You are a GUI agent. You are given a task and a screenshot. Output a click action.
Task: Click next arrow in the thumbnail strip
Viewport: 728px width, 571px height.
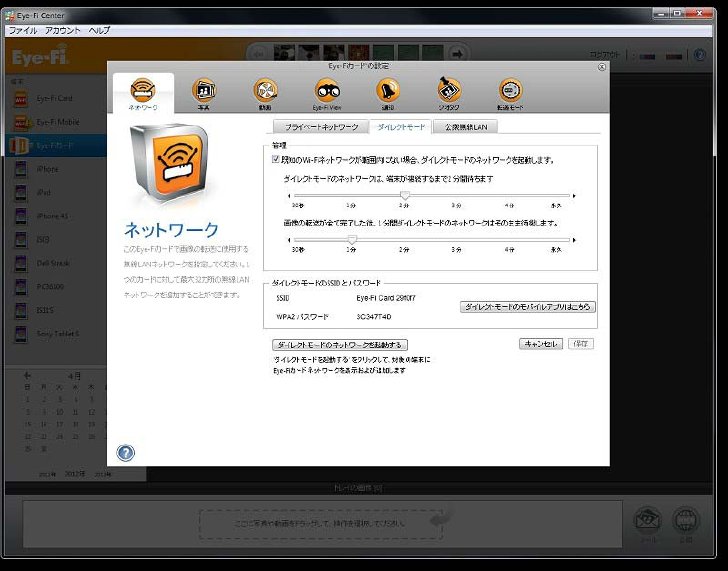457,54
